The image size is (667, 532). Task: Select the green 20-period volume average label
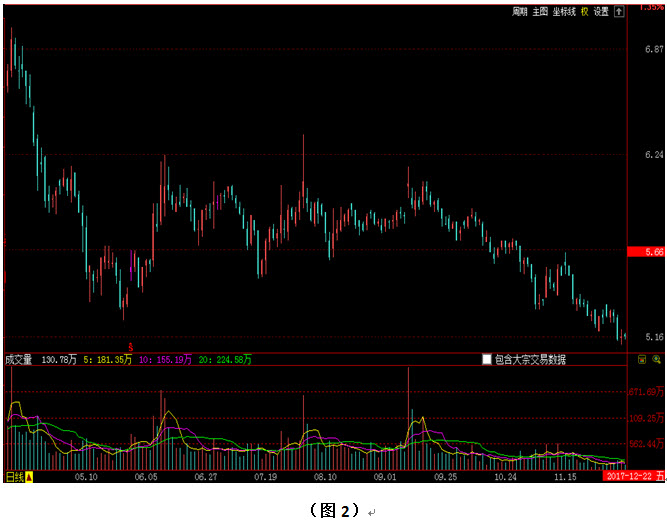pos(225,359)
